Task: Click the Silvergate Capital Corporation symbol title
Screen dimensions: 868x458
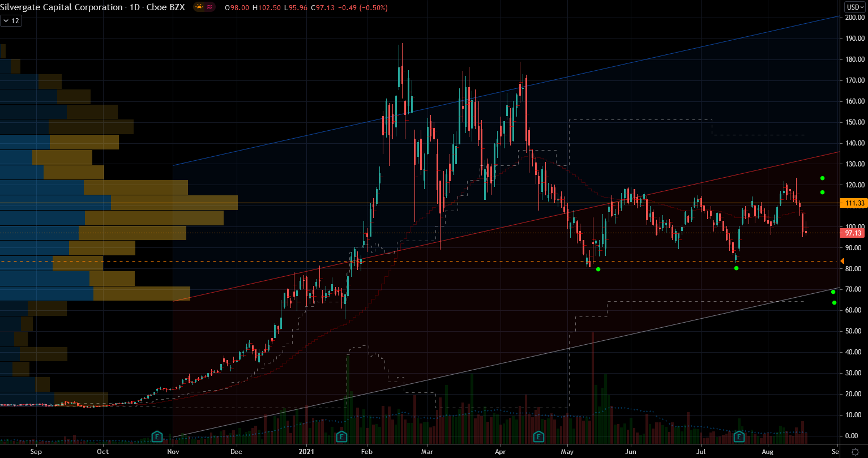Action: coord(62,7)
